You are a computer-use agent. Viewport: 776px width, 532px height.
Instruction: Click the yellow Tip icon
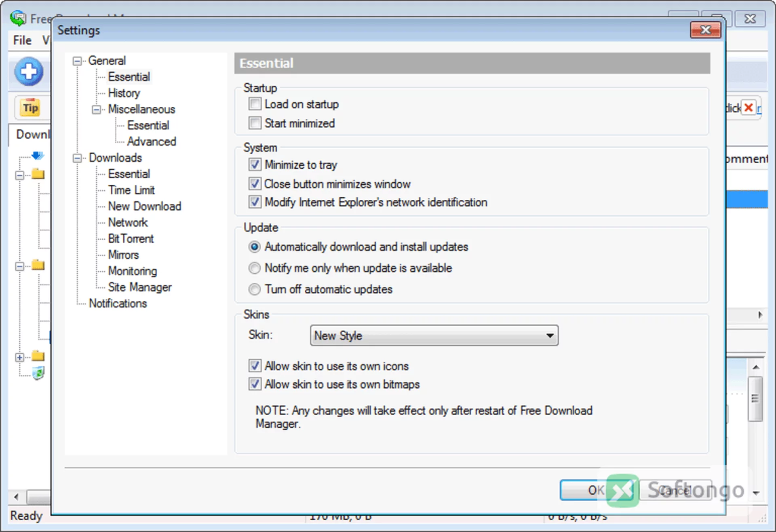[x=30, y=108]
